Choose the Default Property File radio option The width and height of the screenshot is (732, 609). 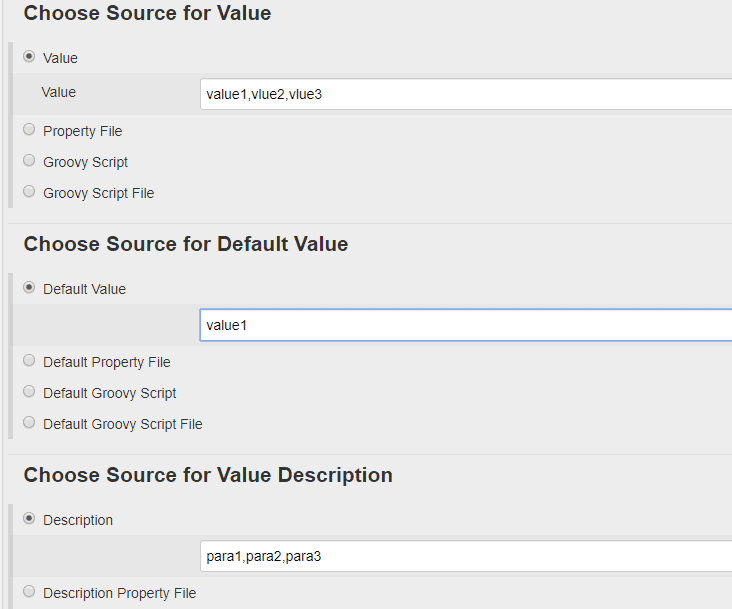pyautogui.click(x=29, y=361)
